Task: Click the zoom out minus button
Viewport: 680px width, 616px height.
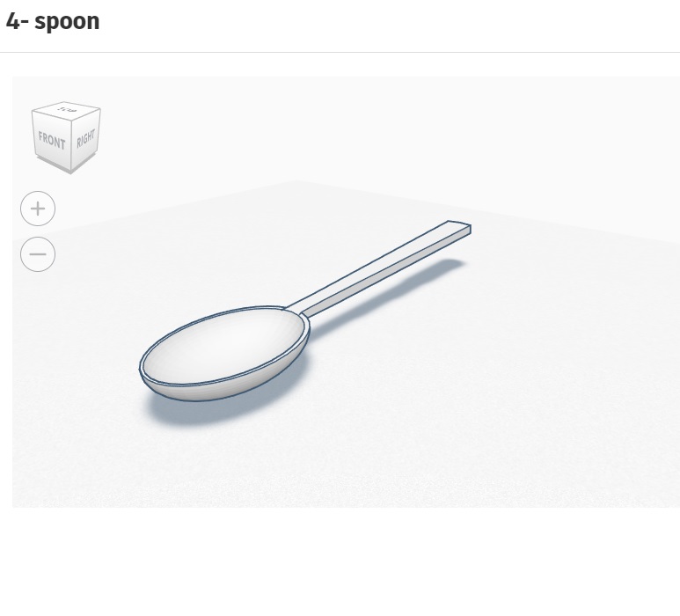Action: (38, 254)
